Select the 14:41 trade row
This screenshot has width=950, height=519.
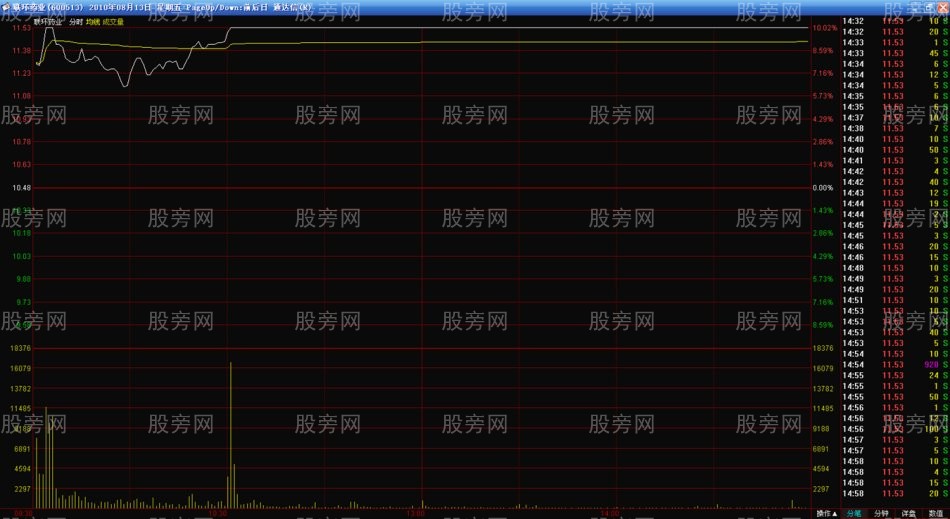(895, 160)
